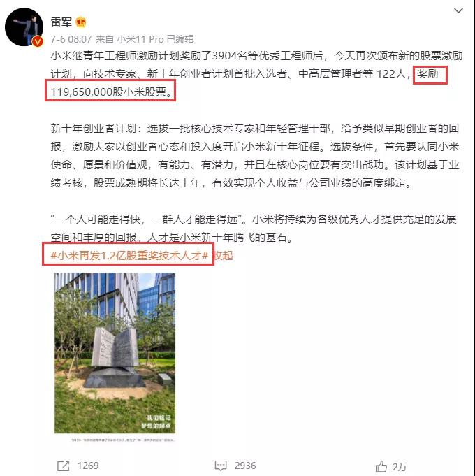The image size is (475, 476).
Task: Click the highlighted 119,650,000股小米股票 text
Action: click(110, 92)
